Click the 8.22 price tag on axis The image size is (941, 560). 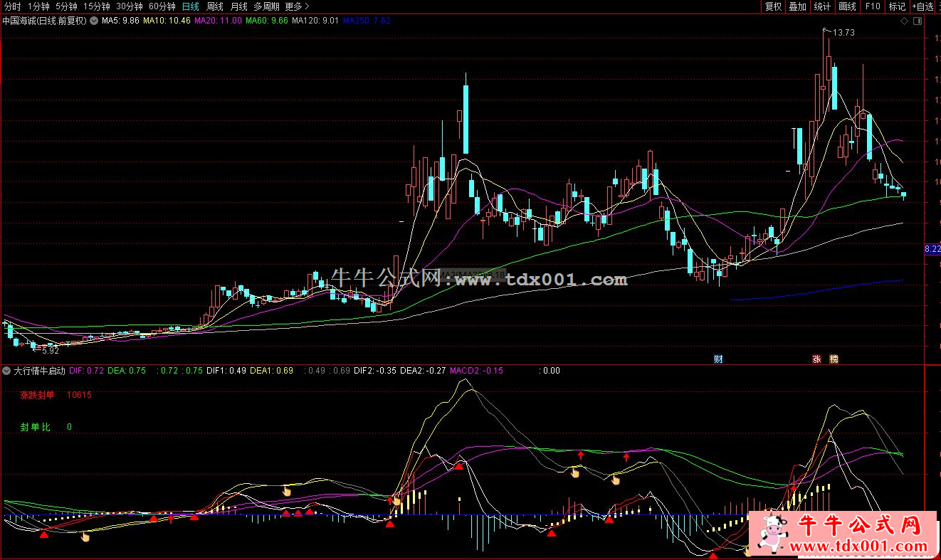click(x=932, y=249)
